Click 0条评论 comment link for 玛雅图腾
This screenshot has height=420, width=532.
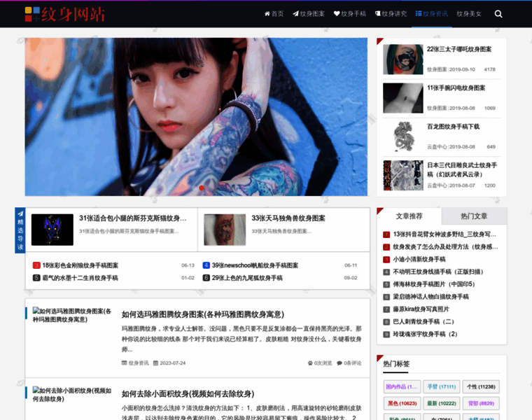click(349, 363)
